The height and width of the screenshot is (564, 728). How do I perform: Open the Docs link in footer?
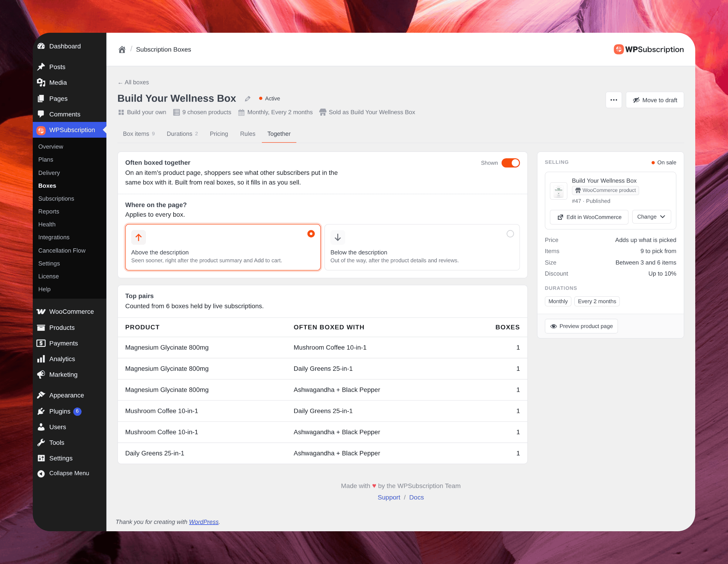pos(416,497)
